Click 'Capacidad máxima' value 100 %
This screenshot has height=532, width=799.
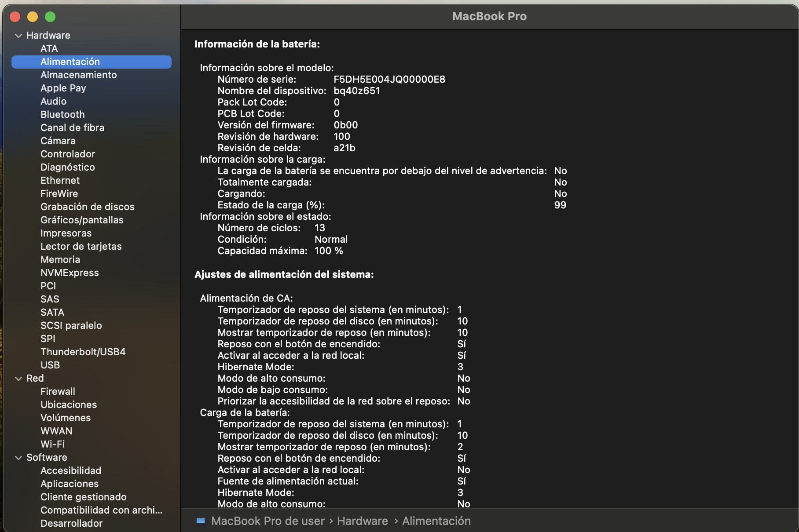[329, 251]
